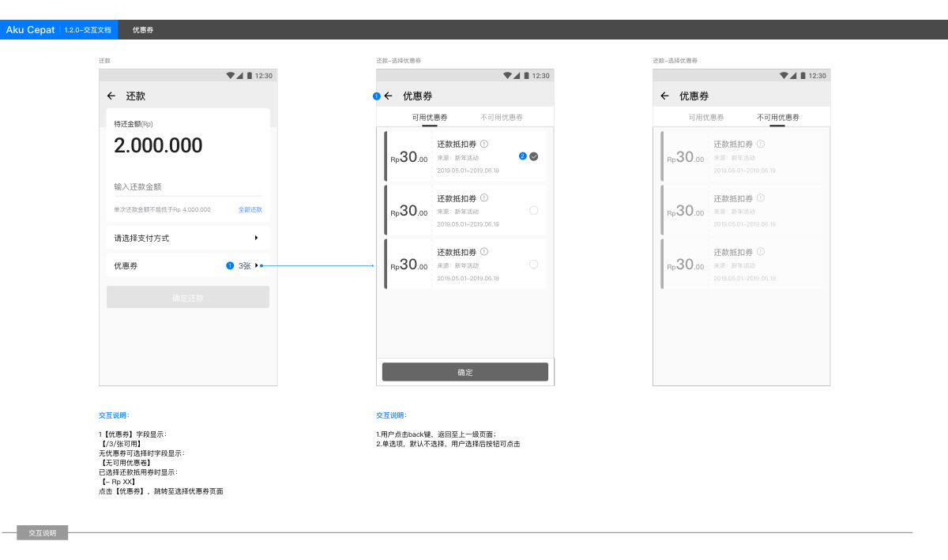Click info icon on third available coupon
The height and width of the screenshot is (560, 948).
pyautogui.click(x=484, y=252)
